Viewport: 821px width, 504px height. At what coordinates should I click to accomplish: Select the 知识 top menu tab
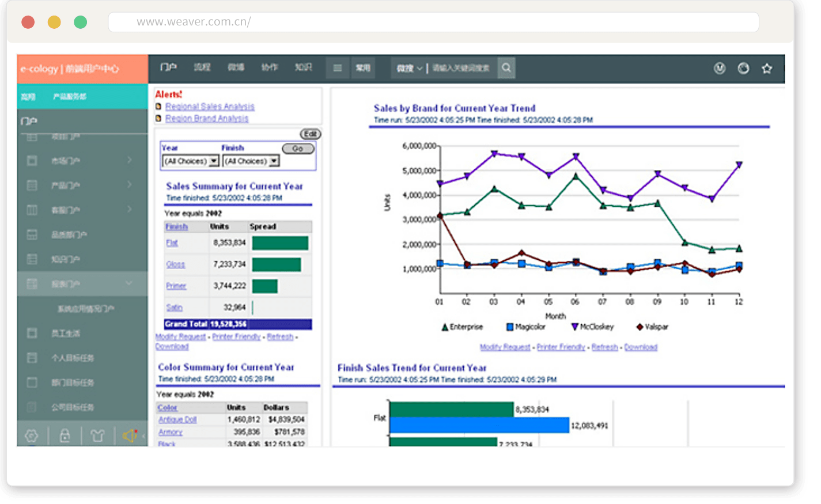pos(303,67)
